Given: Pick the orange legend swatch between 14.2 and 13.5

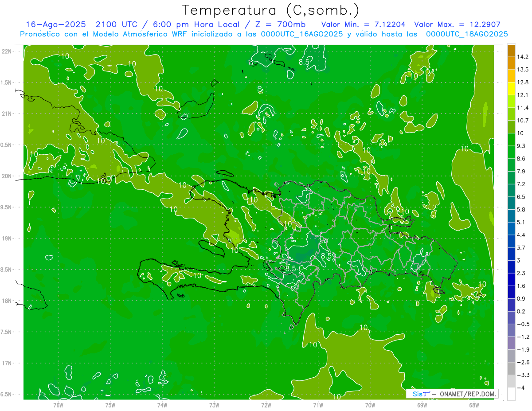Looking at the screenshot, I should (x=511, y=63).
